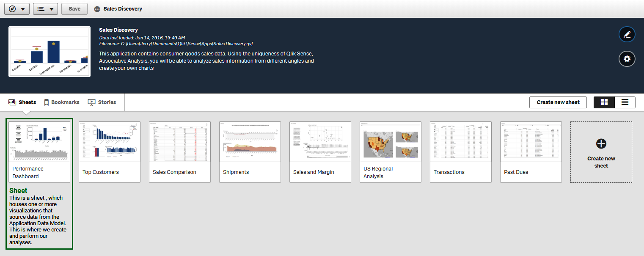Open the Past Dues sheet thumbnail

point(531,142)
